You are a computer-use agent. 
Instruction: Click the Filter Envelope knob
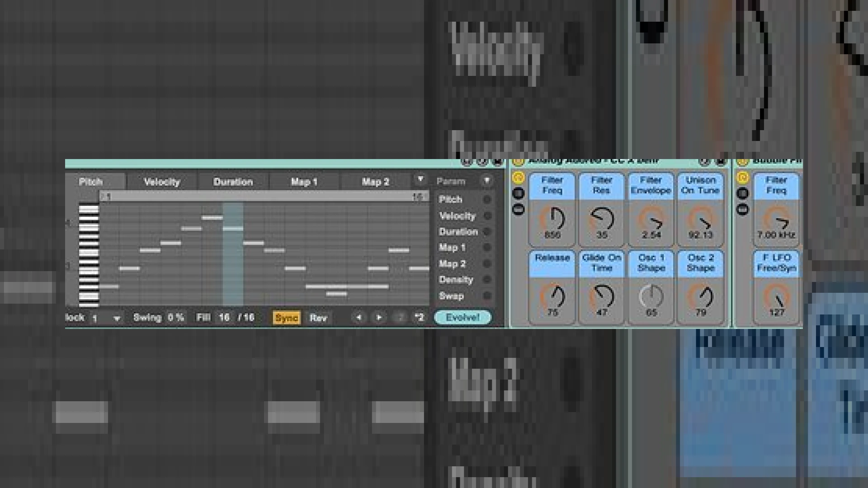[x=651, y=219]
